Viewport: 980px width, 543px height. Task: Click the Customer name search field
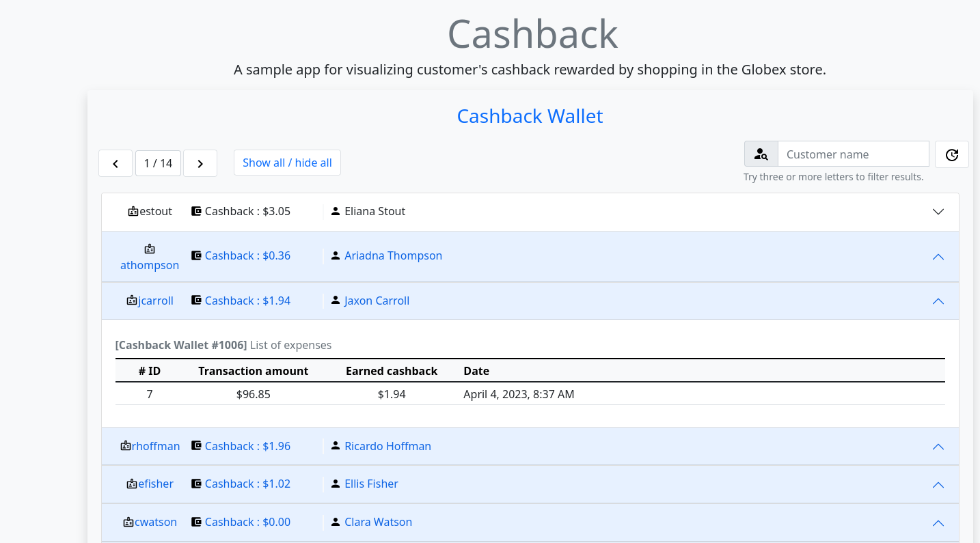854,154
